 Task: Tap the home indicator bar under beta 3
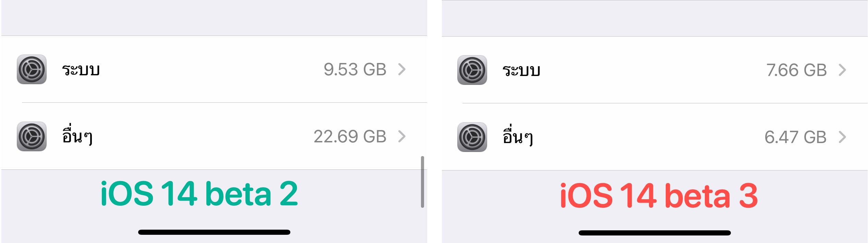coord(655,233)
